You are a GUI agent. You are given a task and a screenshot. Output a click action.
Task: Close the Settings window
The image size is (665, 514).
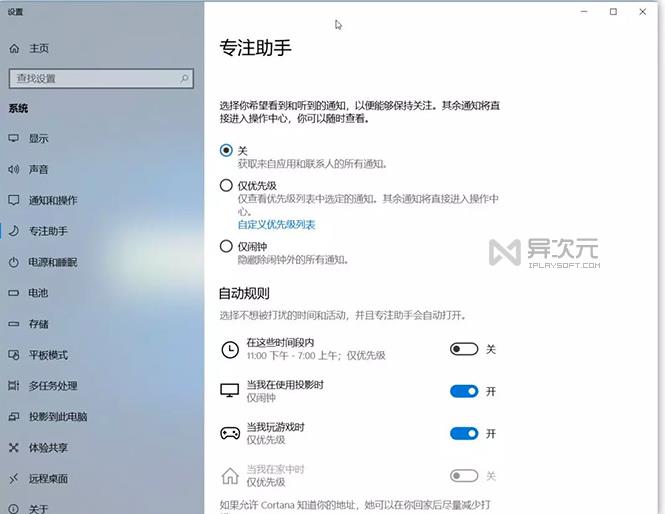tap(643, 12)
